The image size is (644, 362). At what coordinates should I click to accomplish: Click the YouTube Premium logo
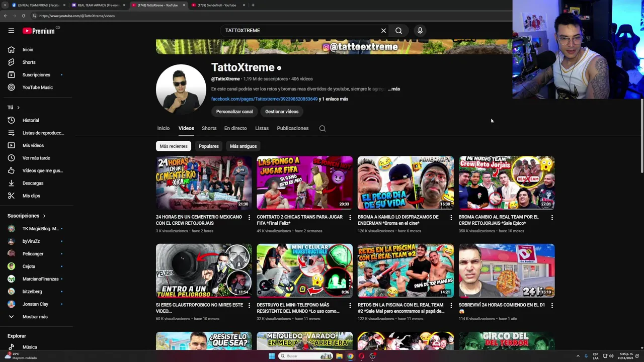pos(39,31)
